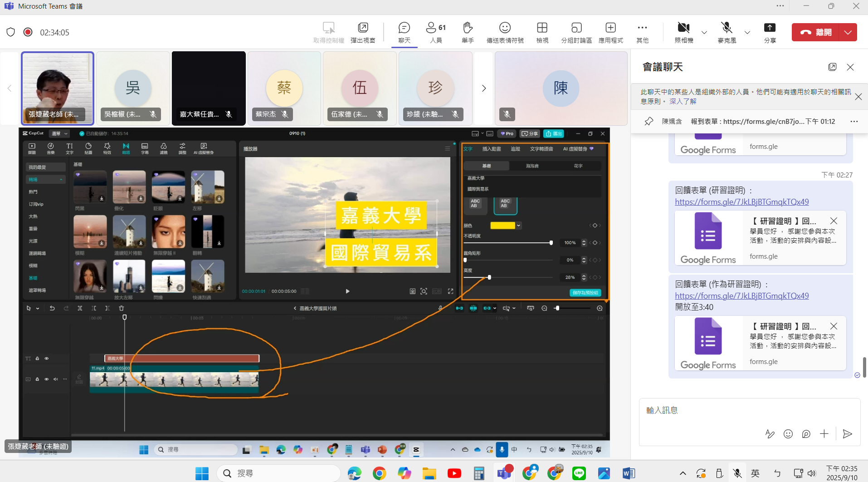868x482 pixels.
Task: Open the first feedback form forms.gle link
Action: (741, 202)
